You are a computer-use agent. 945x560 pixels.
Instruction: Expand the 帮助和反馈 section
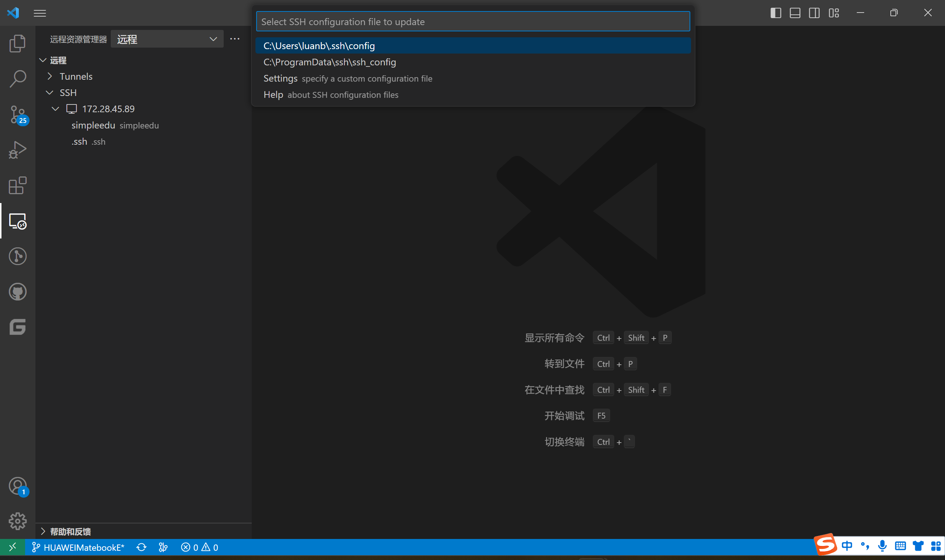coord(143,532)
